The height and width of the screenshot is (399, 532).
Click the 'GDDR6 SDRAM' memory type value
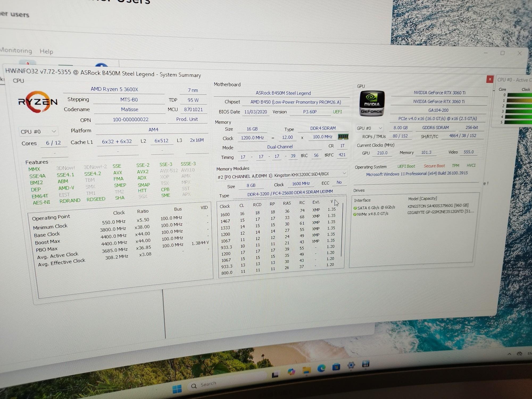435,128
